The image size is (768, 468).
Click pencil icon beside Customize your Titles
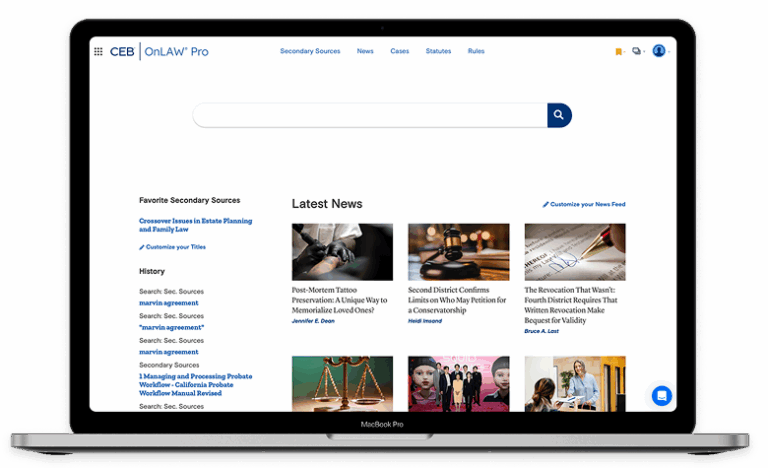142,247
